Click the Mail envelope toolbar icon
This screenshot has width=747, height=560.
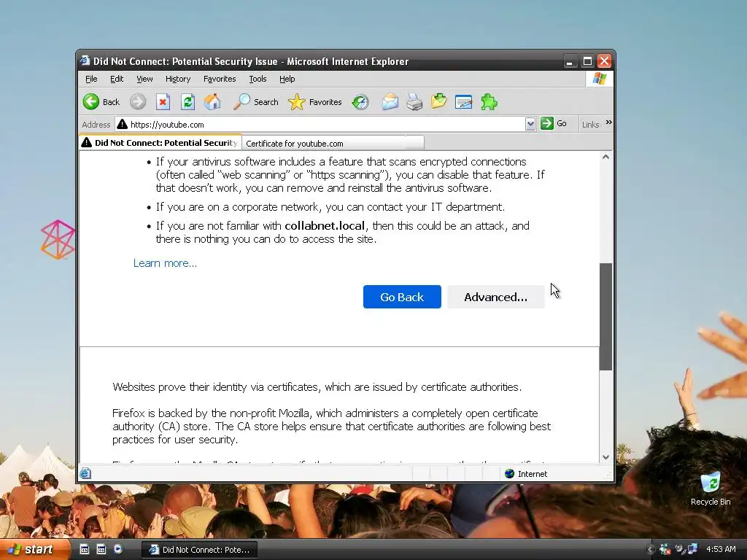[x=390, y=102]
